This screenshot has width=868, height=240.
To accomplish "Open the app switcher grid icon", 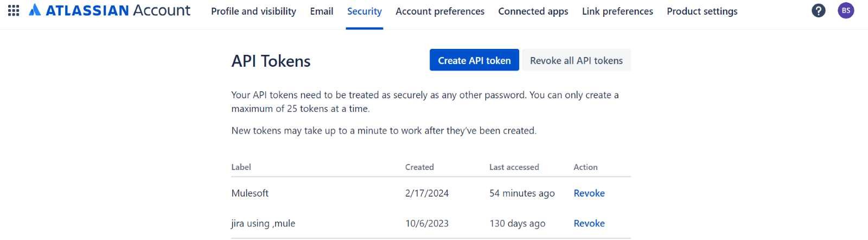I will 14,10.
